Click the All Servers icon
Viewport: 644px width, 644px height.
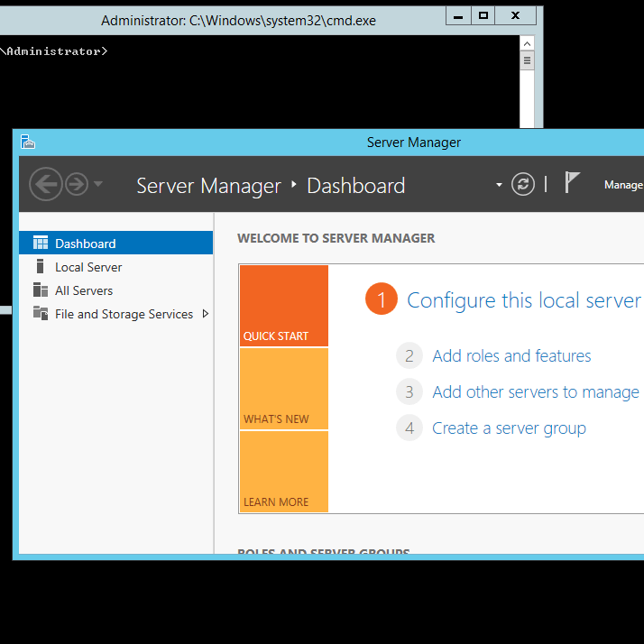point(41,290)
